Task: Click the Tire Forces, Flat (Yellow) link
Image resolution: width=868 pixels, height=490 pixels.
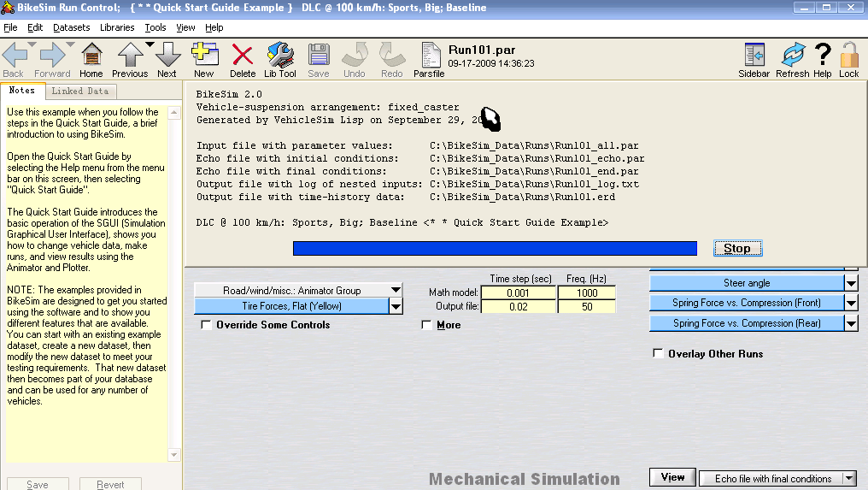Action: [x=291, y=306]
